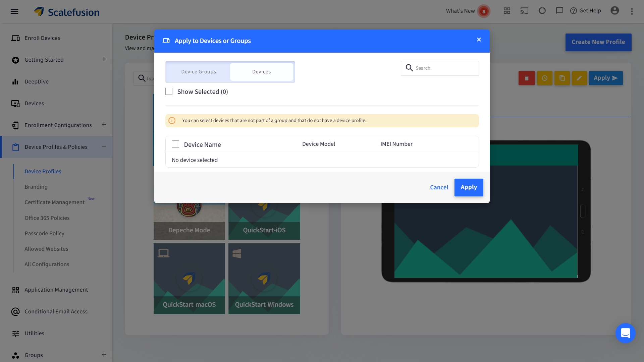
Task: Click the red delete trash icon
Action: (527, 78)
